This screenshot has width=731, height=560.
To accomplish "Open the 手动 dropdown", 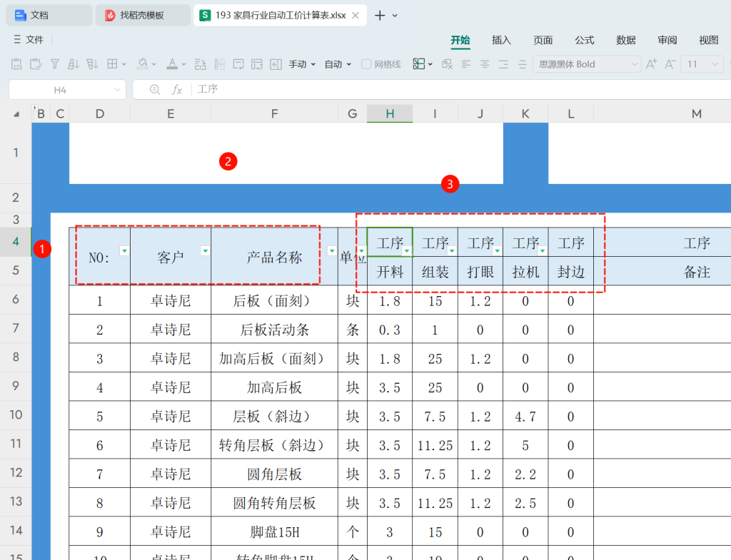I will coord(302,64).
